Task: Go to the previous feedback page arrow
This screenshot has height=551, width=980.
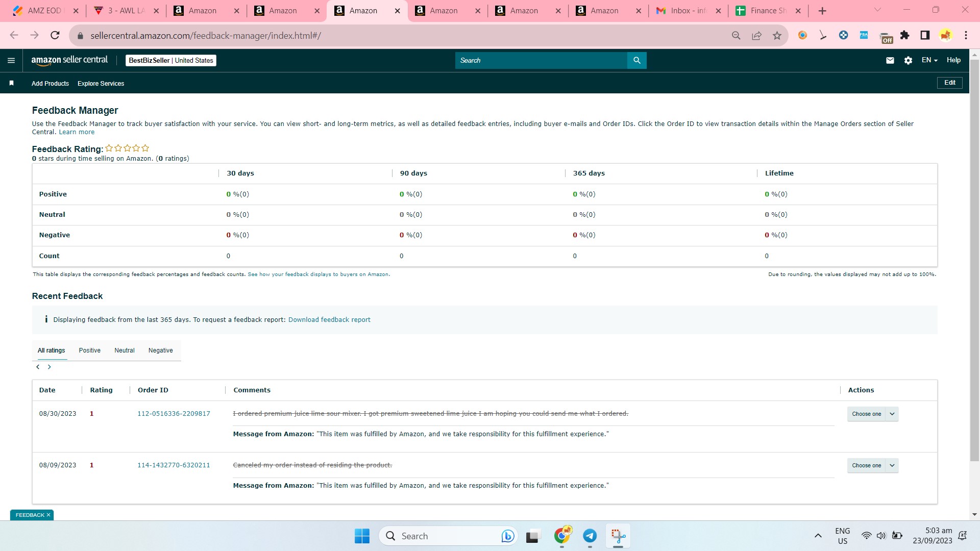Action: point(38,367)
